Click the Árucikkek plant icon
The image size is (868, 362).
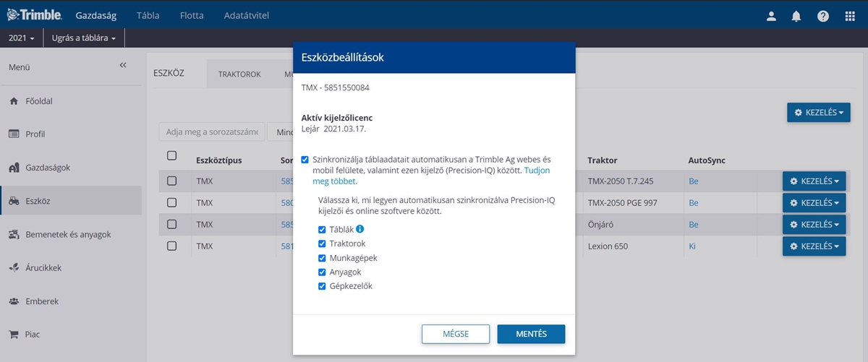(14, 268)
